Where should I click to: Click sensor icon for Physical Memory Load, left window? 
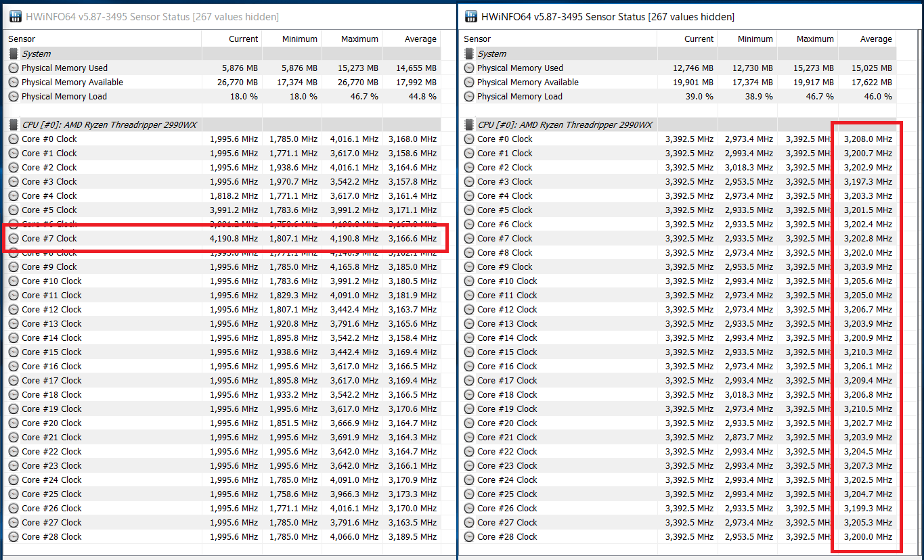click(14, 96)
